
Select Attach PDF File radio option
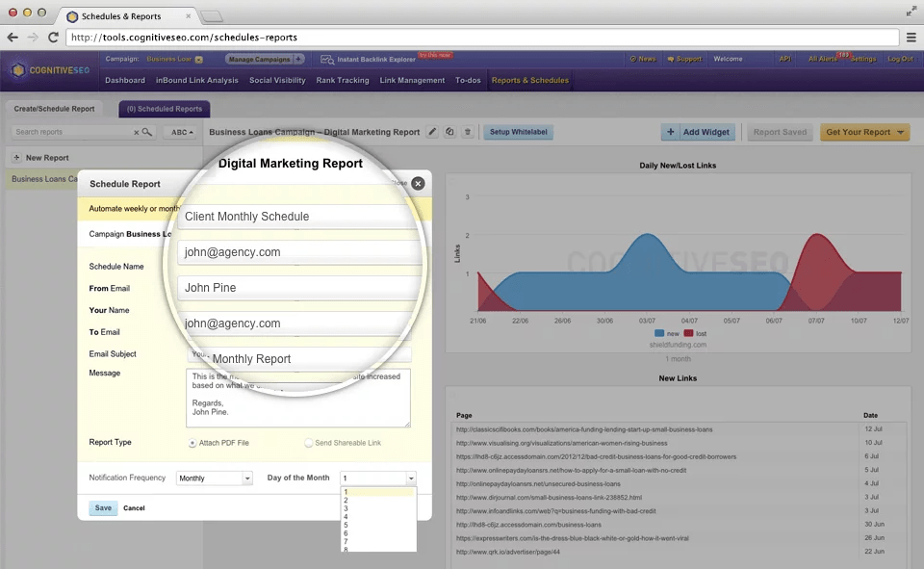[192, 443]
